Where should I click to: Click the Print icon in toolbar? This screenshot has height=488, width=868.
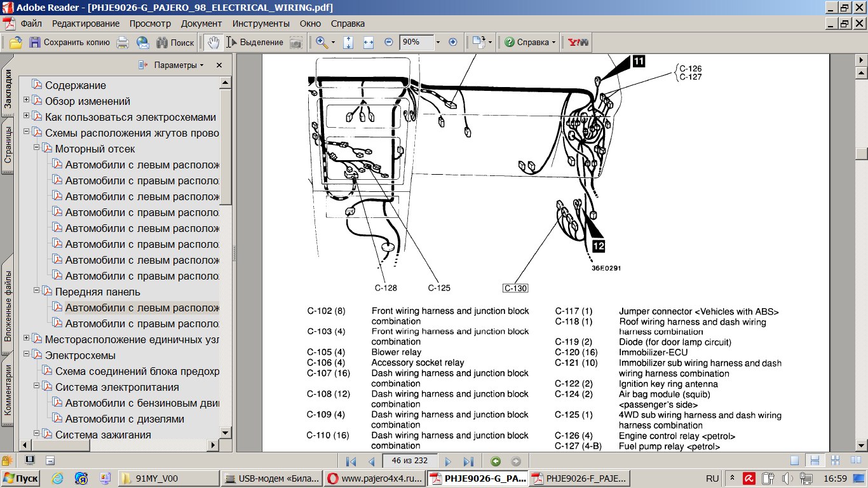click(123, 42)
